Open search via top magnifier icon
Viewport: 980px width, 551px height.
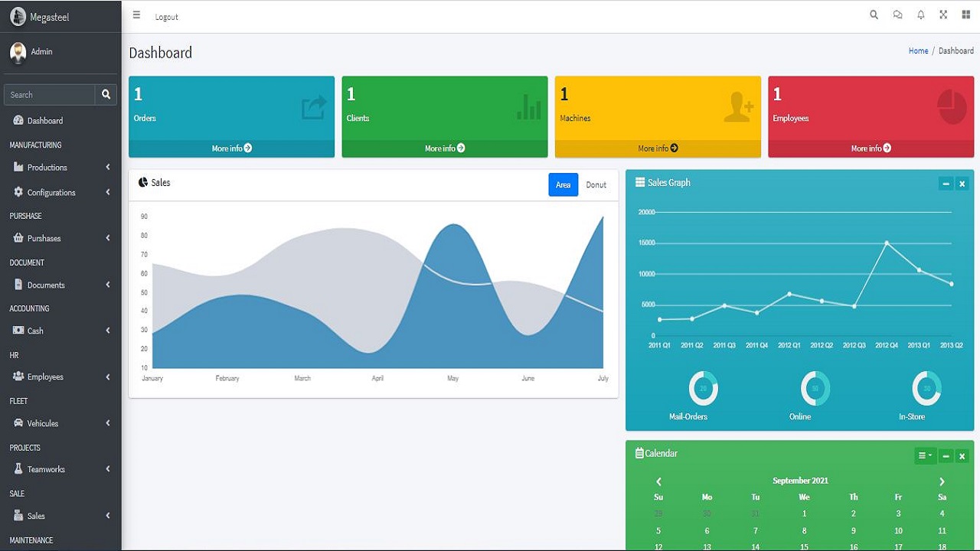874,15
